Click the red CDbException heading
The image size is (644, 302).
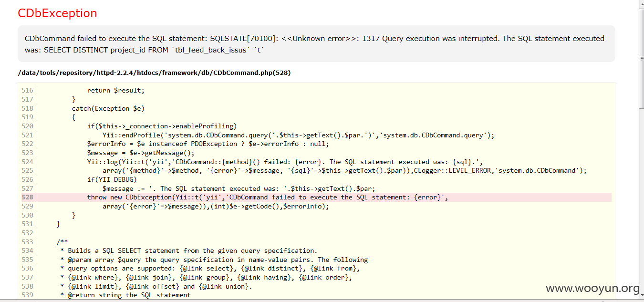[x=57, y=13]
